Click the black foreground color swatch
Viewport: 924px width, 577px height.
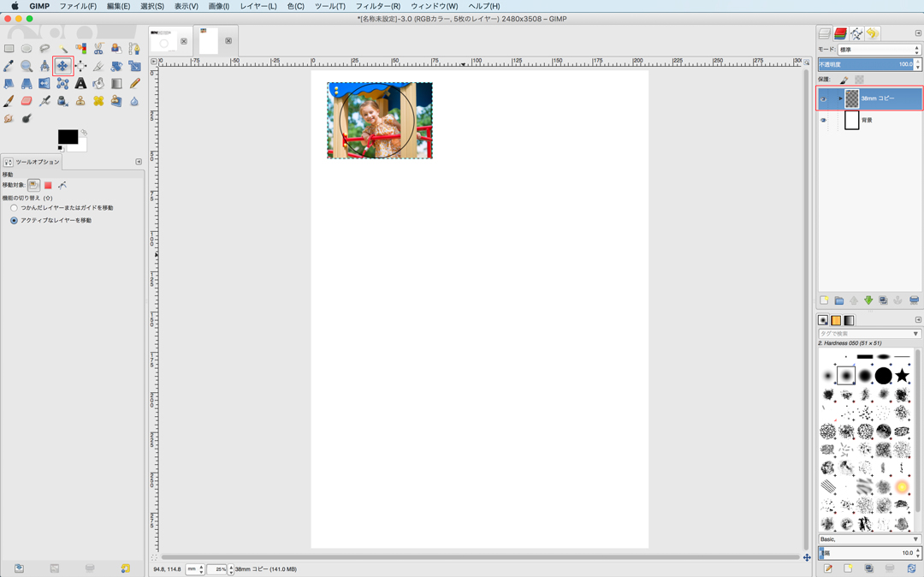point(67,137)
